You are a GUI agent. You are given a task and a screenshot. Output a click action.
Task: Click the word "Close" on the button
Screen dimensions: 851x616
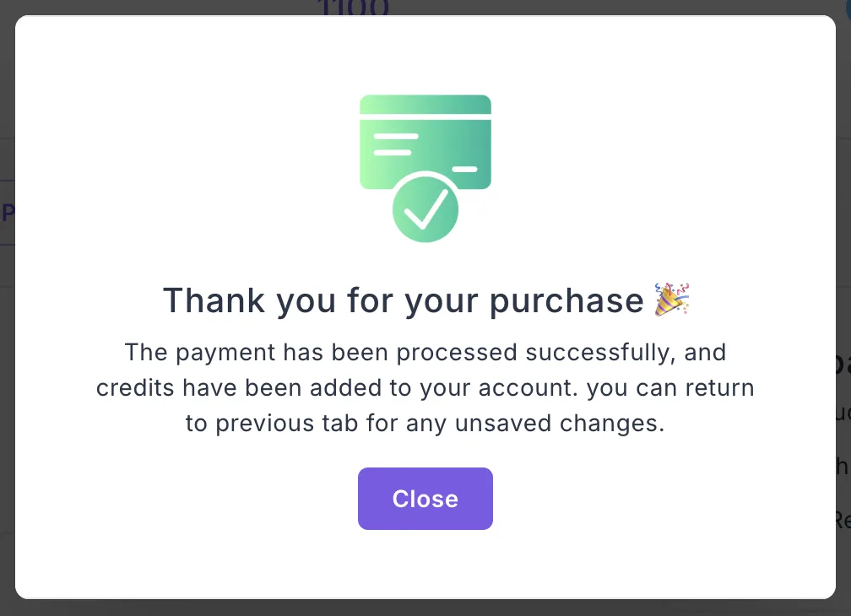[x=425, y=499]
